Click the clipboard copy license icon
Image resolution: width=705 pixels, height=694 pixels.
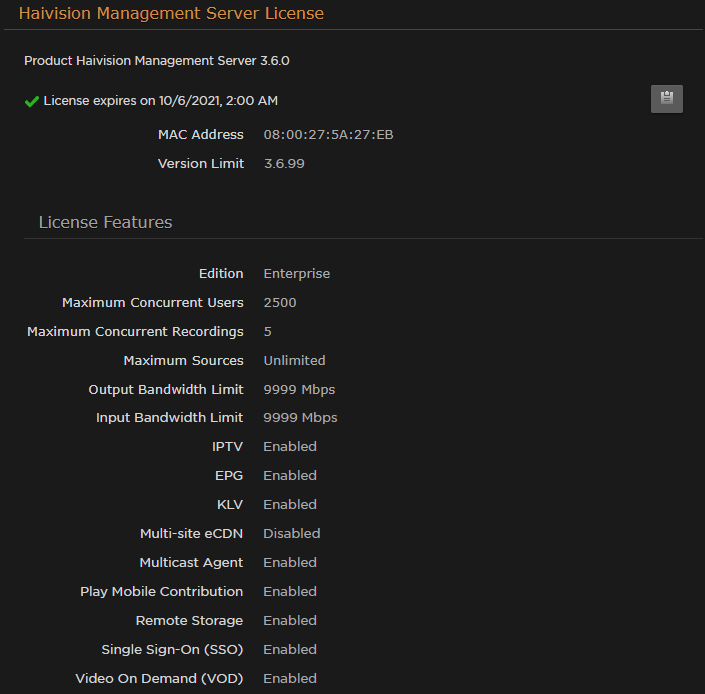666,99
